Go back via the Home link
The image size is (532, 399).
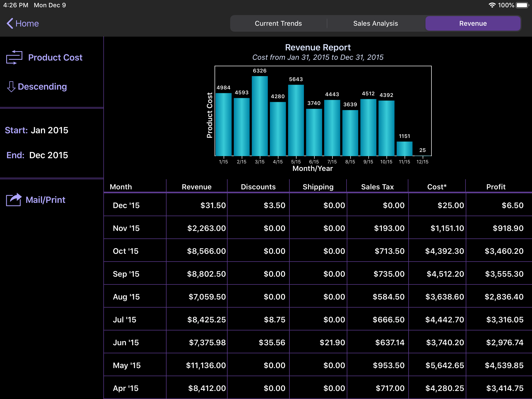(27, 23)
